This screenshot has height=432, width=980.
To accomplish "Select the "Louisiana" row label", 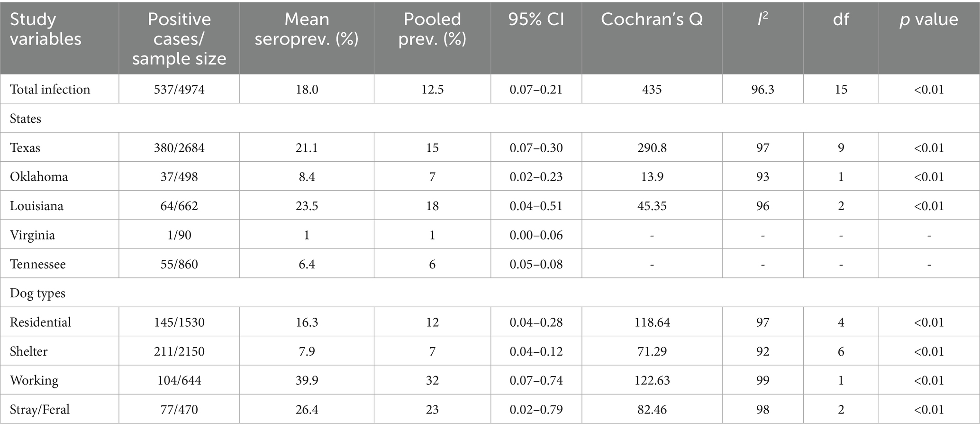I will click(36, 206).
